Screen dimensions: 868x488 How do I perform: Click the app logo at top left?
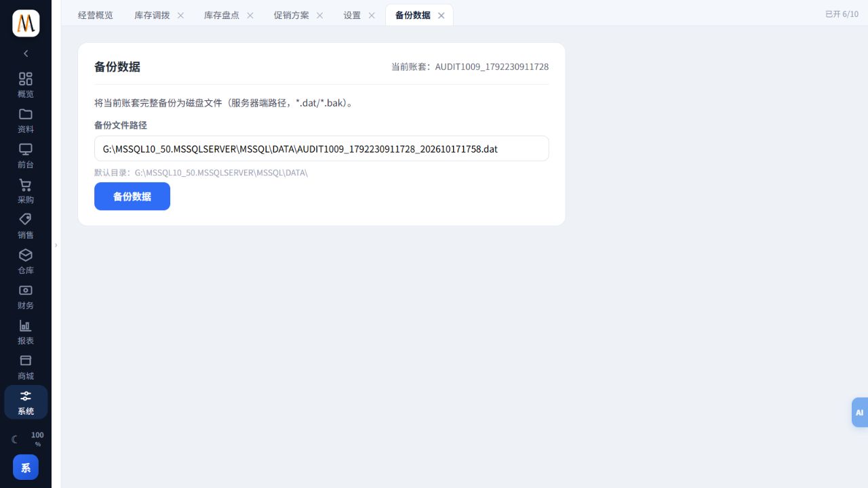coord(26,24)
